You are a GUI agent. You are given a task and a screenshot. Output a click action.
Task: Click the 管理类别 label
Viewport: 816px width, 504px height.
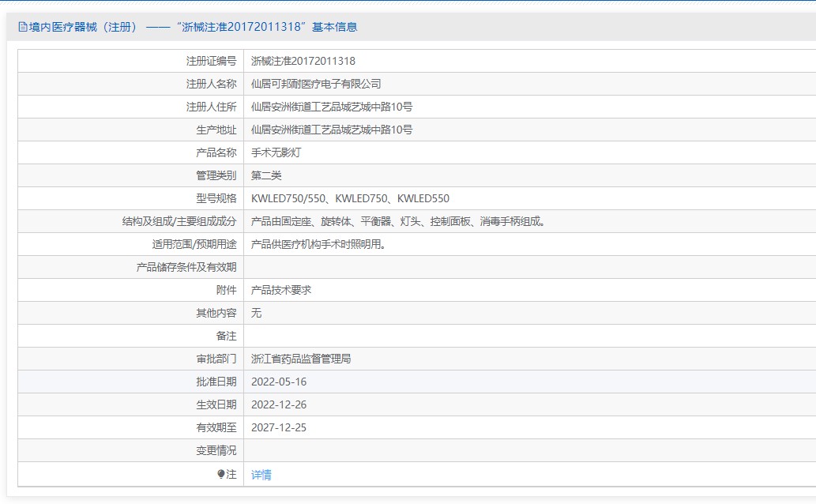point(216,175)
